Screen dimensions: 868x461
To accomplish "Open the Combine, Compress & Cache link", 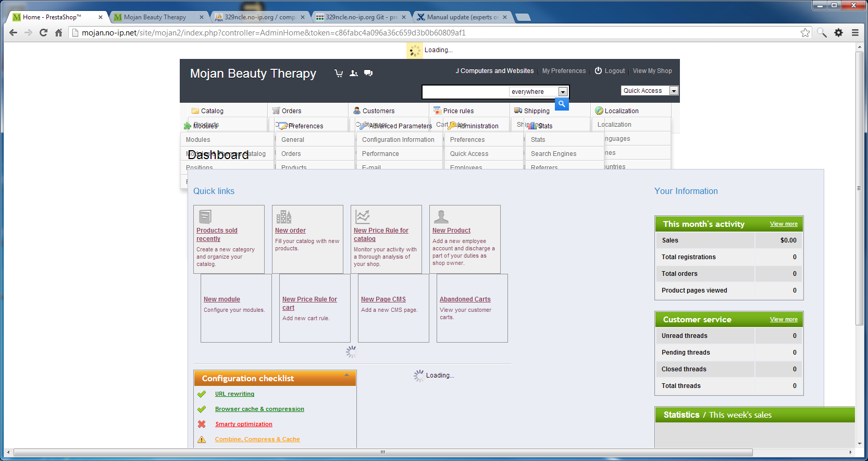I will [257, 439].
